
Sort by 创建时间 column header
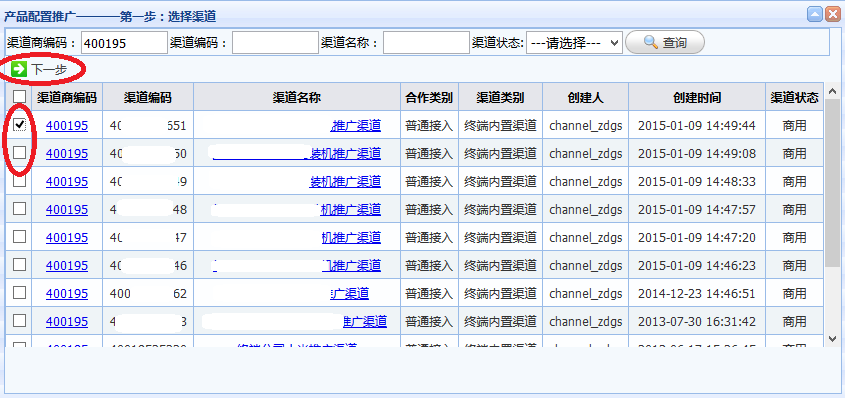(x=697, y=97)
